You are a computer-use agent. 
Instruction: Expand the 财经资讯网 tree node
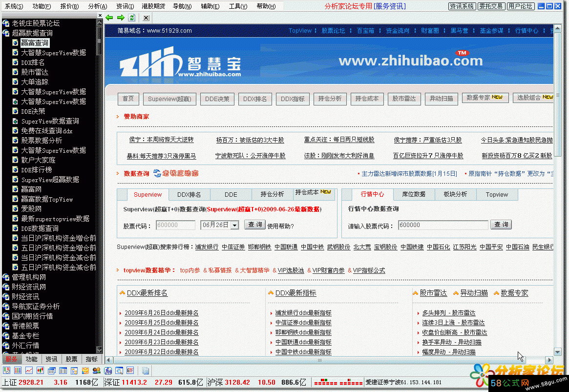click(6, 287)
